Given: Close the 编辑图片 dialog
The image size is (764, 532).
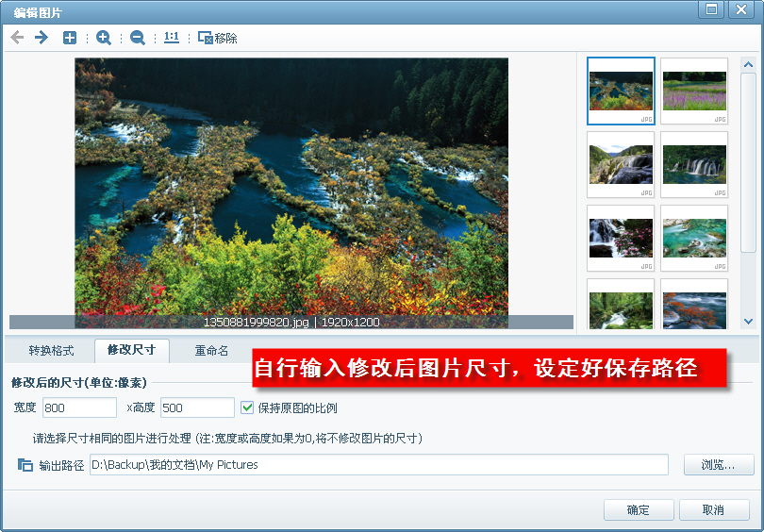Looking at the screenshot, I should pyautogui.click(x=741, y=9).
